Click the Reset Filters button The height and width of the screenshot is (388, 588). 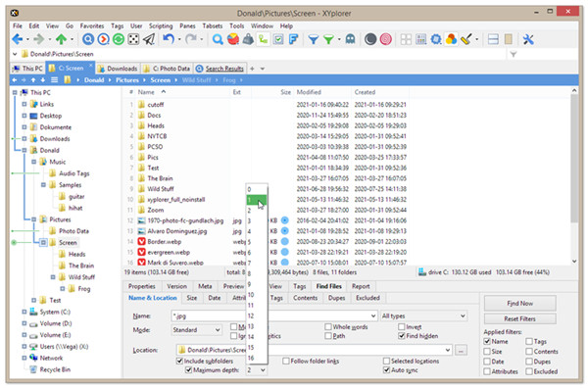[x=519, y=318]
